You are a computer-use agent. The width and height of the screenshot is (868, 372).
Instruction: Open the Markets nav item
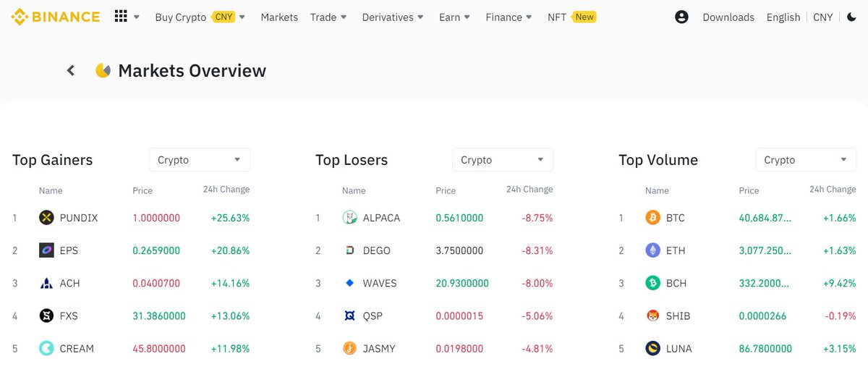click(x=279, y=17)
